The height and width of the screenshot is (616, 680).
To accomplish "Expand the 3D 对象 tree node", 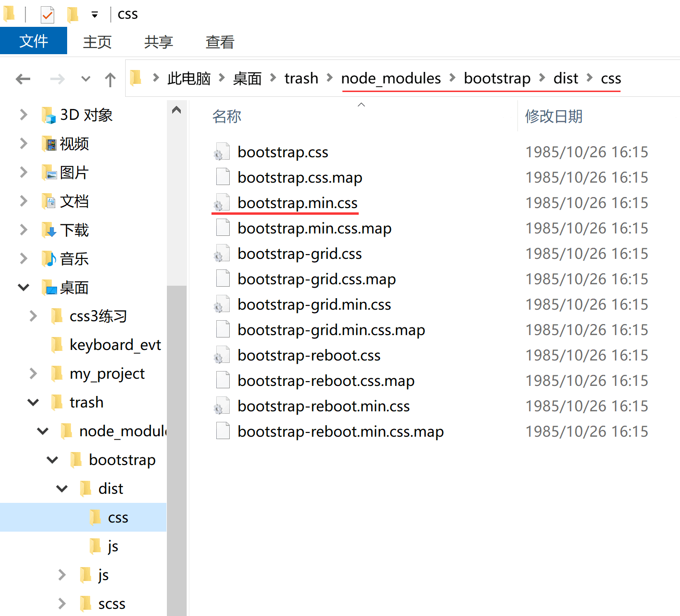I will click(x=23, y=115).
